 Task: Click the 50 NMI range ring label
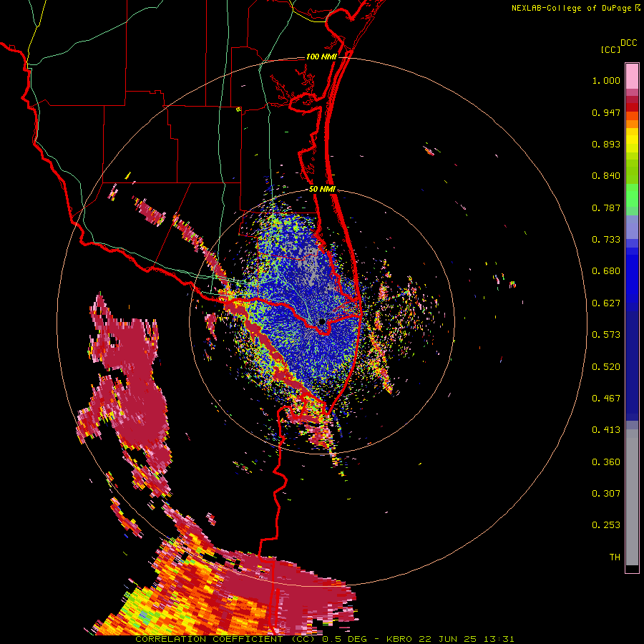point(323,190)
